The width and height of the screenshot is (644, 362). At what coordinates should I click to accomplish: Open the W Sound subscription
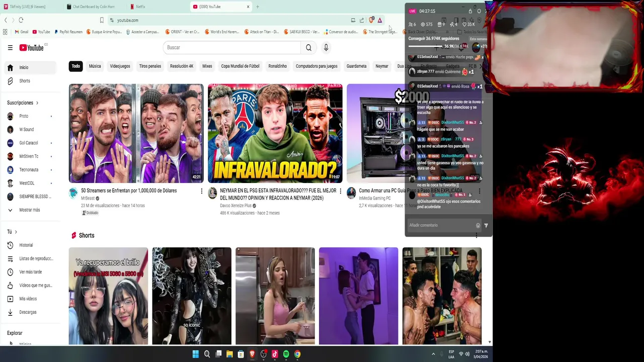[x=30, y=130]
